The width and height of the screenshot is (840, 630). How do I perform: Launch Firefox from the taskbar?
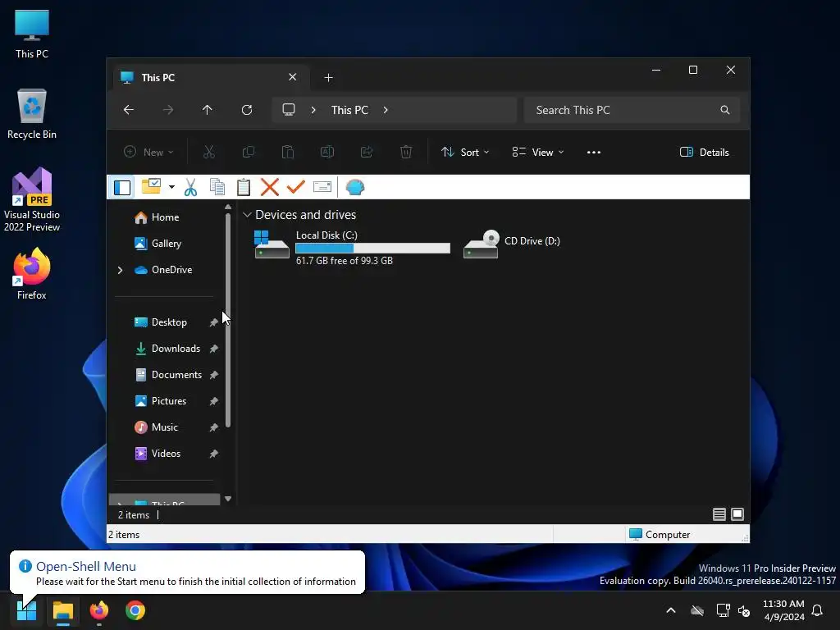(99, 610)
